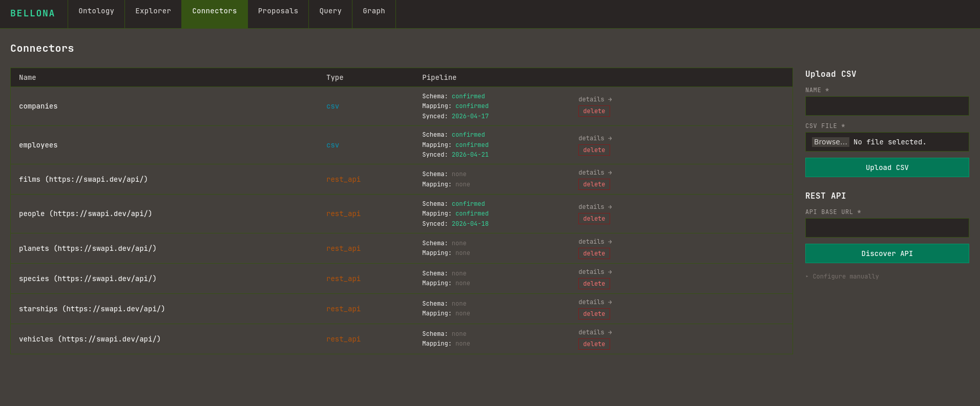Screen dimensions: 980x406
Task: Open details for companies connector
Action: point(595,99)
